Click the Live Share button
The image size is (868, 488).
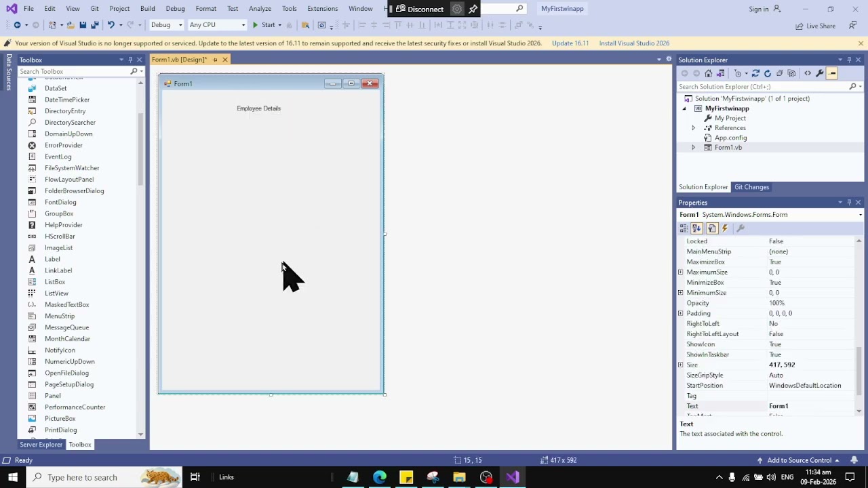point(815,26)
